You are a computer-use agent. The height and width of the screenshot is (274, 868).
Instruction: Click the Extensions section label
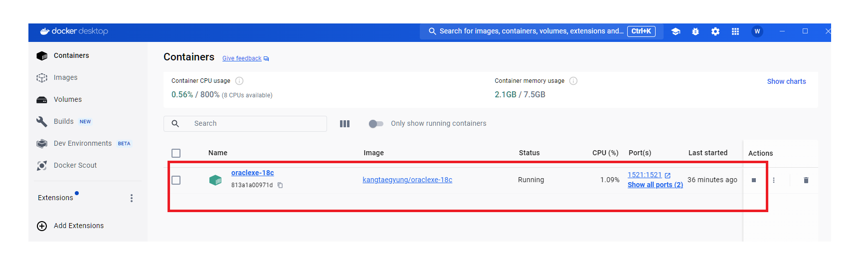tap(55, 198)
